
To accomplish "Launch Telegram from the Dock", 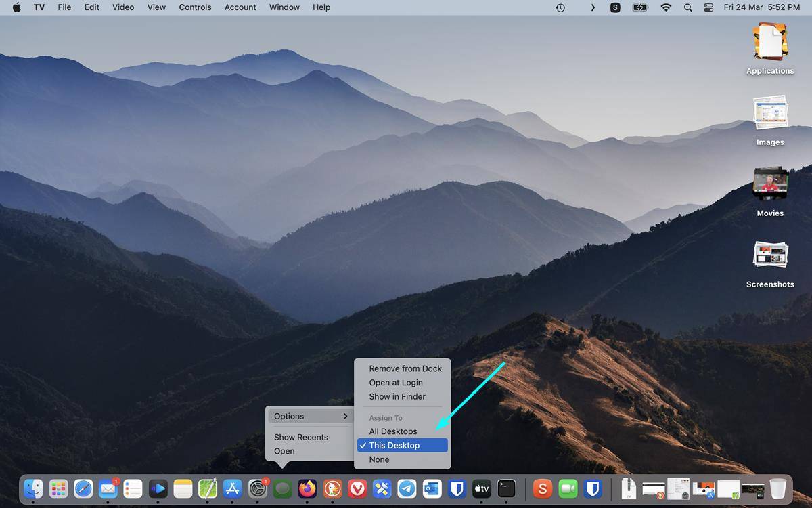I will (407, 488).
